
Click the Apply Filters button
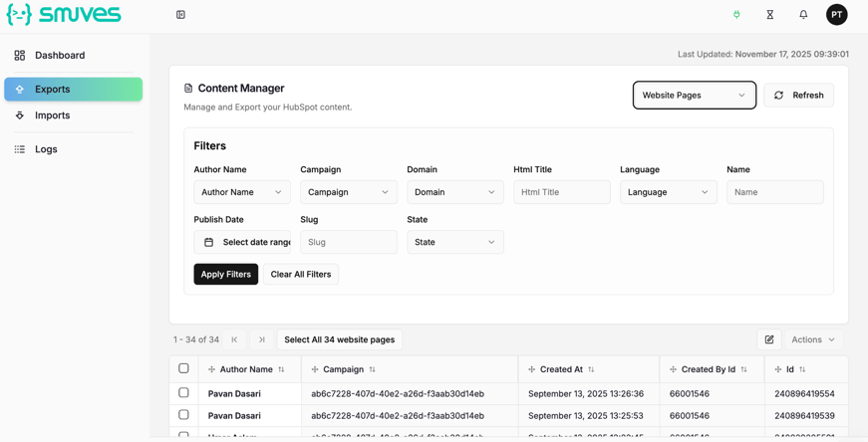(225, 275)
